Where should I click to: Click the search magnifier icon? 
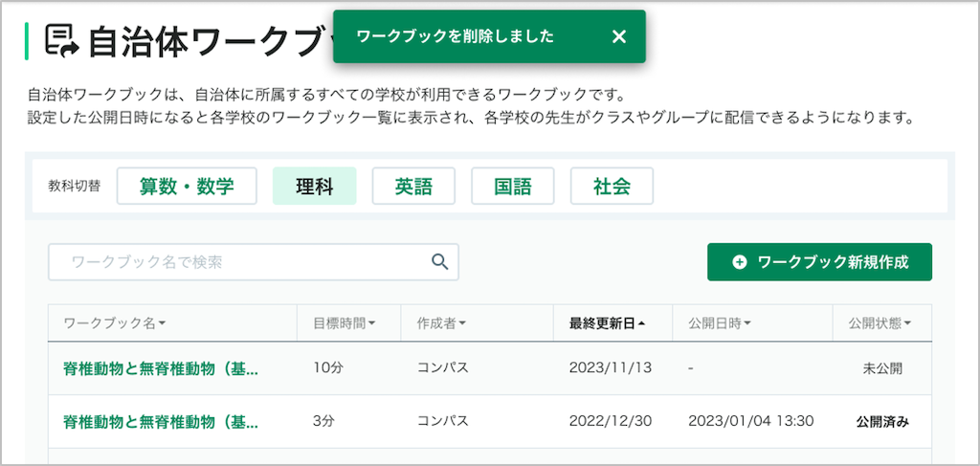[440, 262]
